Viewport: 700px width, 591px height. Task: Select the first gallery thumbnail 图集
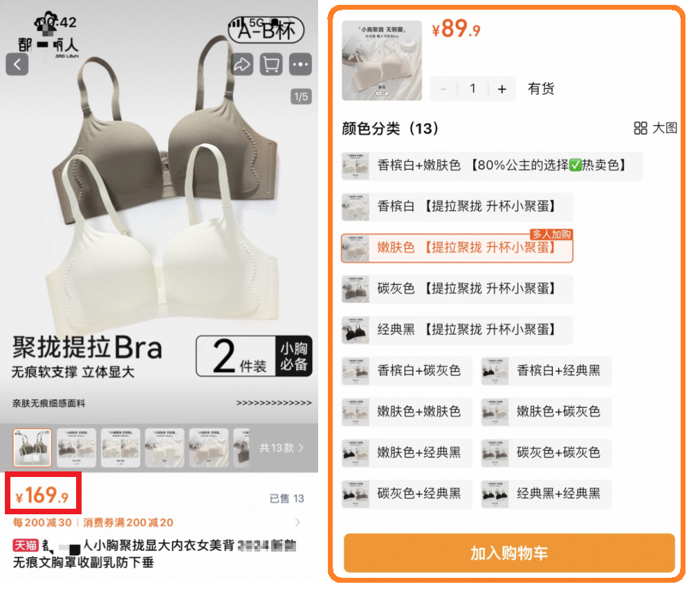pyautogui.click(x=32, y=448)
